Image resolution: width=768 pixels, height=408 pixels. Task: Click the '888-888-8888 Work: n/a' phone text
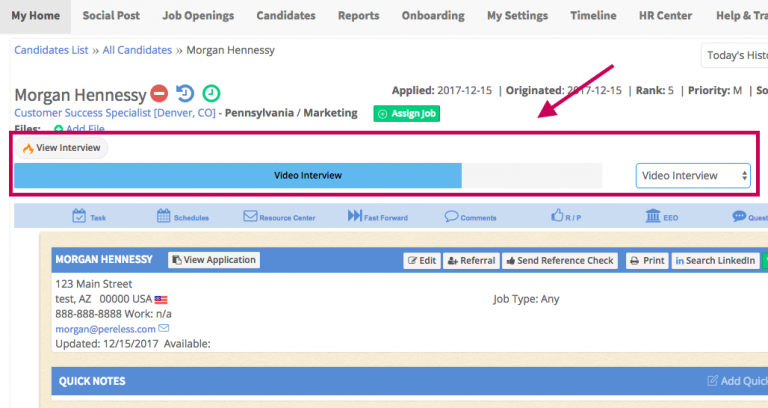[x=113, y=314]
